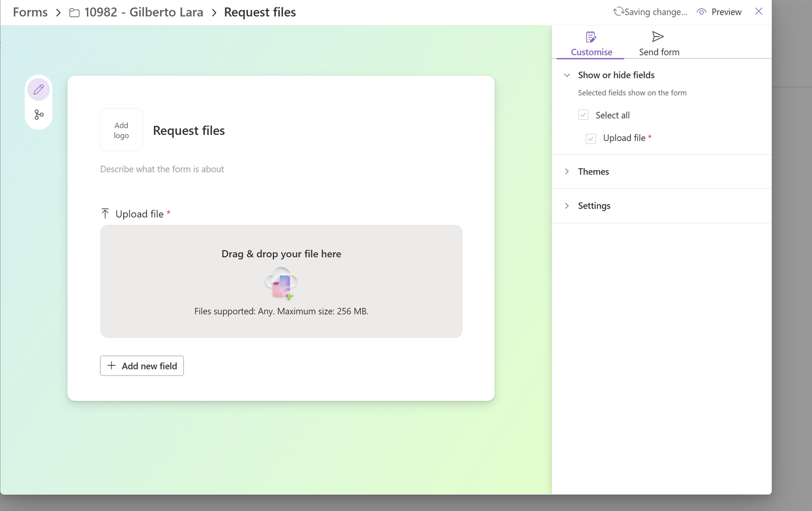Click the Send form paper plane icon
This screenshot has height=511, width=812.
pyautogui.click(x=658, y=37)
